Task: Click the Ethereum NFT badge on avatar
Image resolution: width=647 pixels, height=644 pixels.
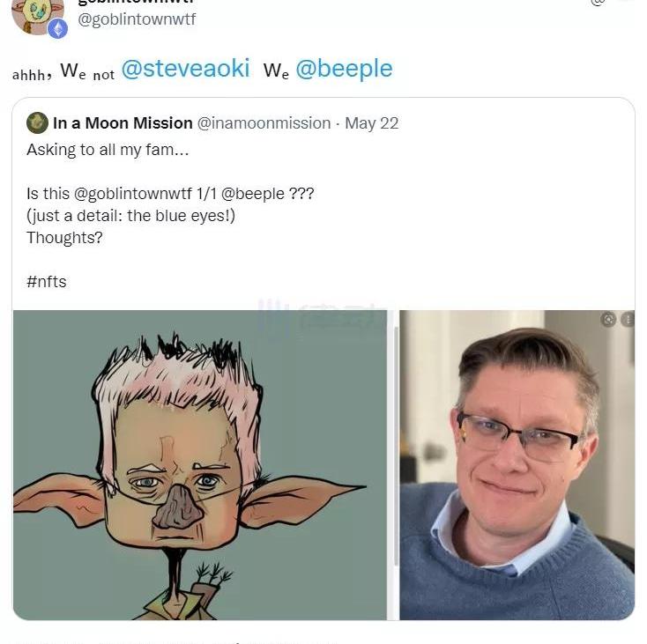Action: pos(58,29)
